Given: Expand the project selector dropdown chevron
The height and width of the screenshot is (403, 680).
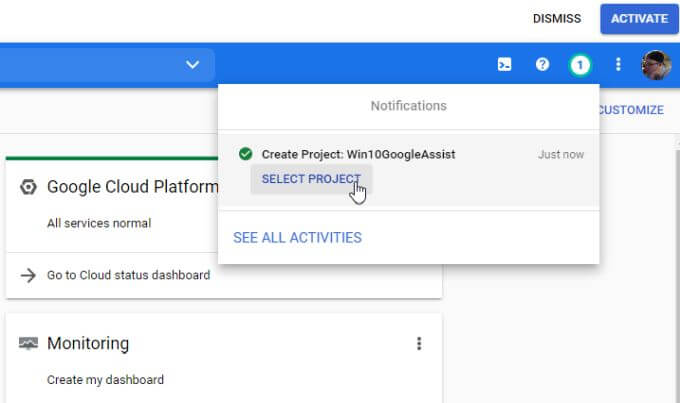Looking at the screenshot, I should (x=192, y=65).
